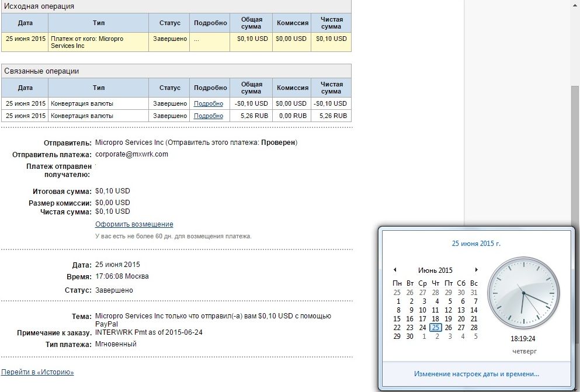Click the Связанные операции section header
580x392 pixels.
[176, 71]
